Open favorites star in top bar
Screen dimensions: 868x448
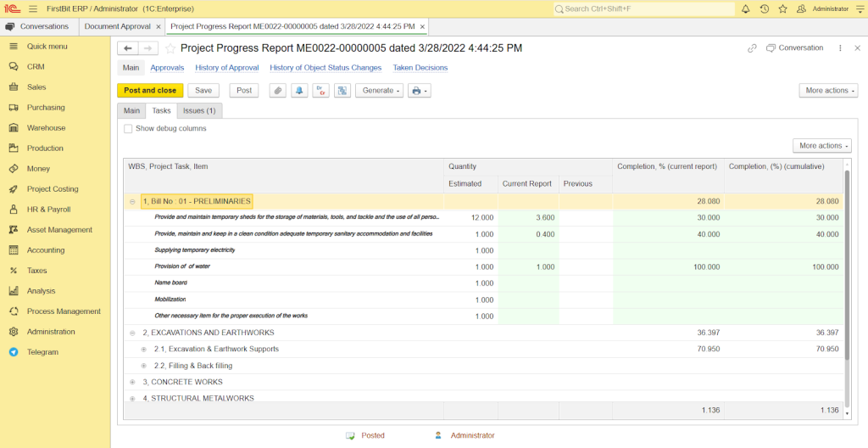[x=782, y=8]
